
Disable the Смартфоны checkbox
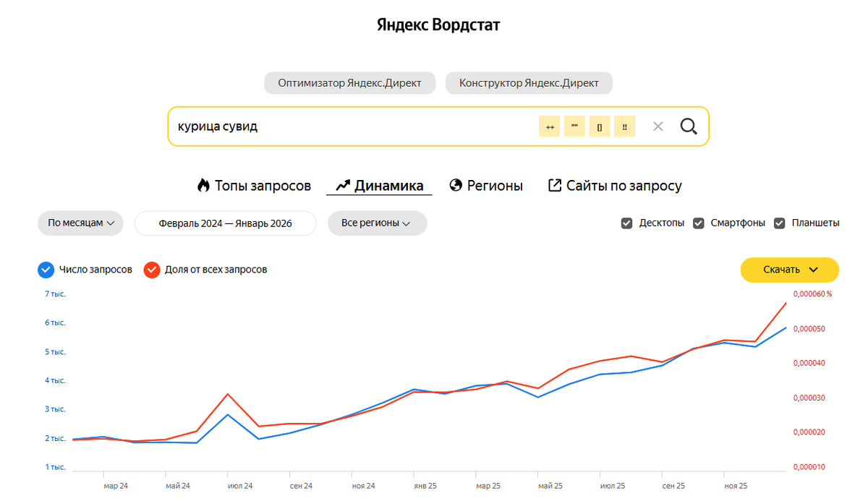[699, 223]
